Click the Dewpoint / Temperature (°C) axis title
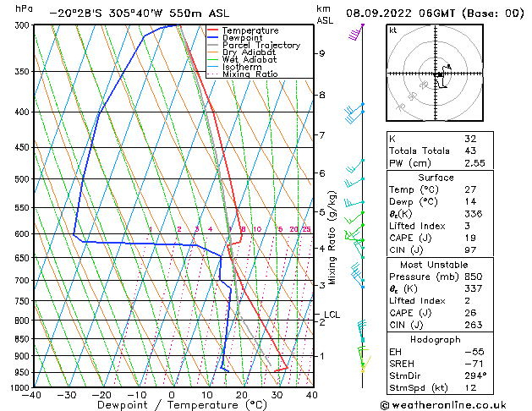Image resolution: width=532 pixels, height=411 pixels. [x=182, y=405]
